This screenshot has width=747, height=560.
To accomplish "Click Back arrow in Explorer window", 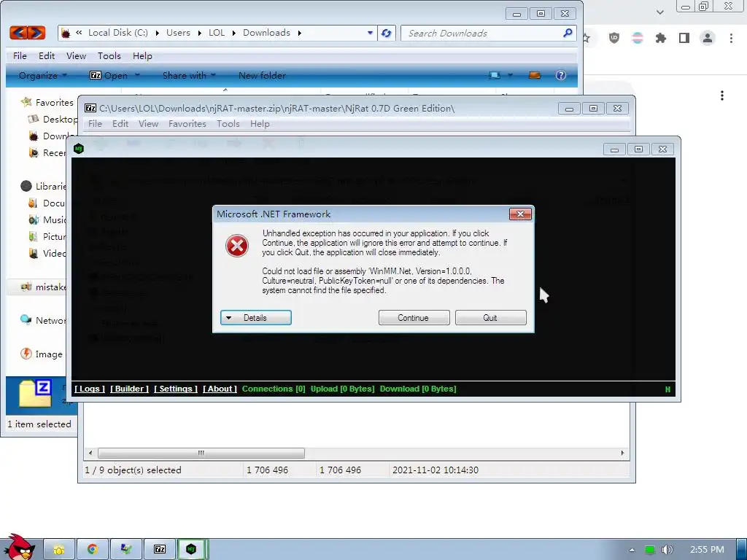I will point(18,33).
